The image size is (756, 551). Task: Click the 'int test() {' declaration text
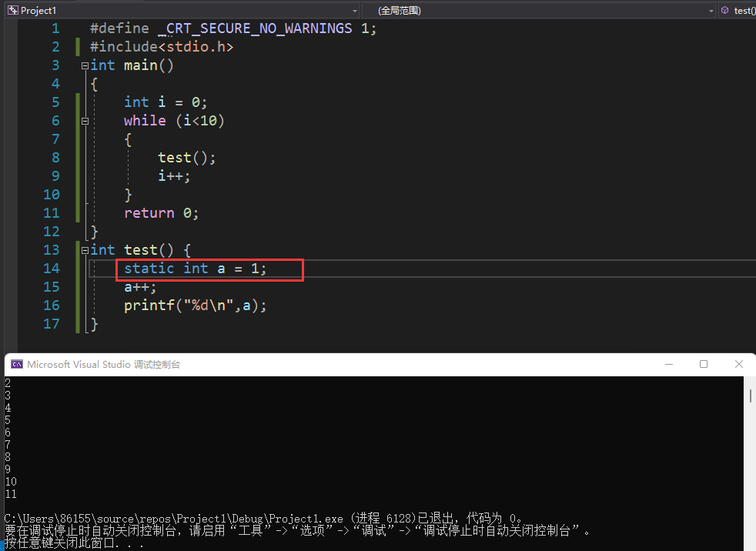coord(141,250)
